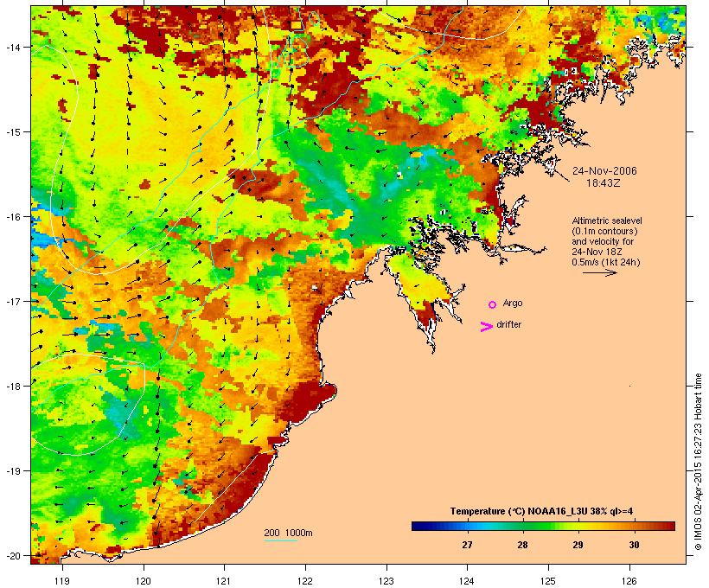This screenshot has height=588, width=709.
Task: Click the text 24-Nov 18Z in caption
Action: click(x=596, y=252)
